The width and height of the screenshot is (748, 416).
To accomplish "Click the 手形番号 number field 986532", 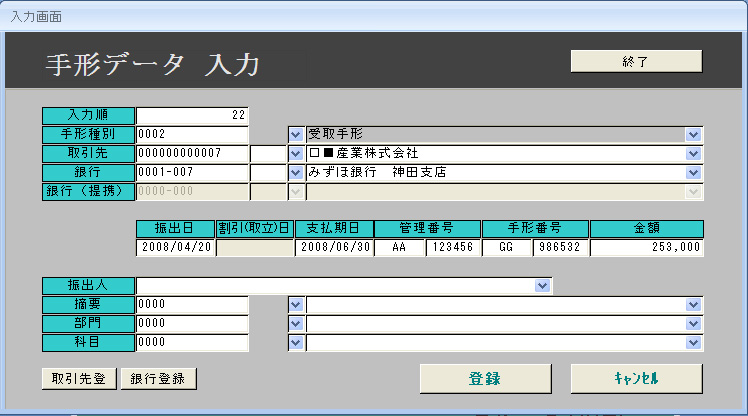I will coord(559,248).
